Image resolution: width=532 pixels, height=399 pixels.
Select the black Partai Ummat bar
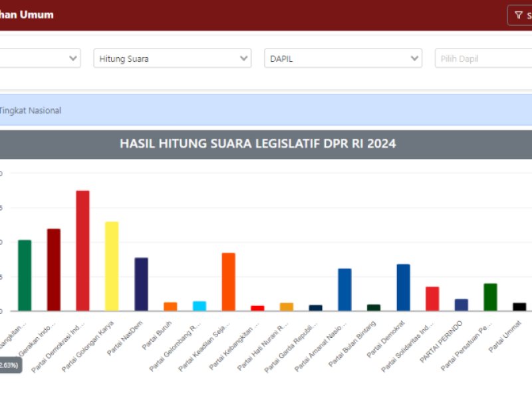[519, 307]
